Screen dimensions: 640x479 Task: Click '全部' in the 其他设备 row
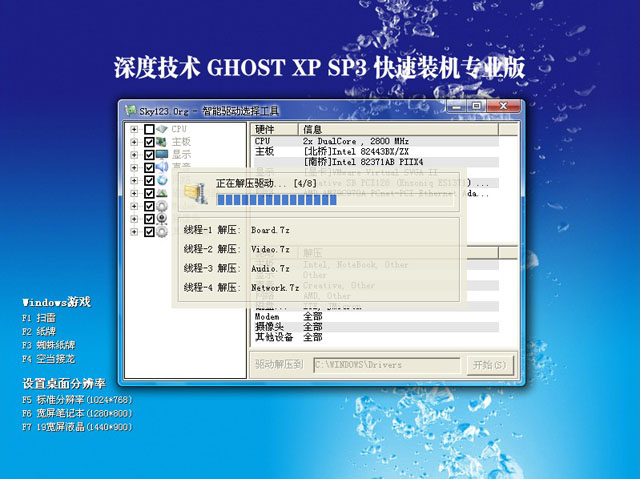click(x=313, y=337)
